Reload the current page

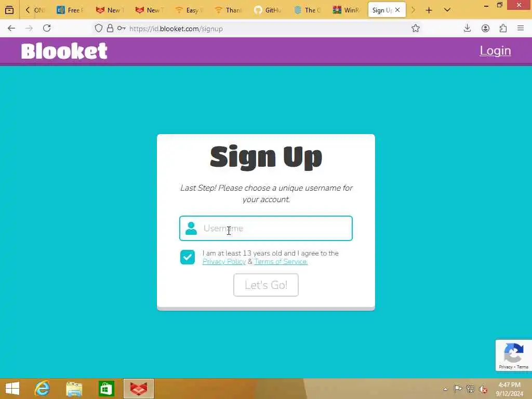(47, 28)
